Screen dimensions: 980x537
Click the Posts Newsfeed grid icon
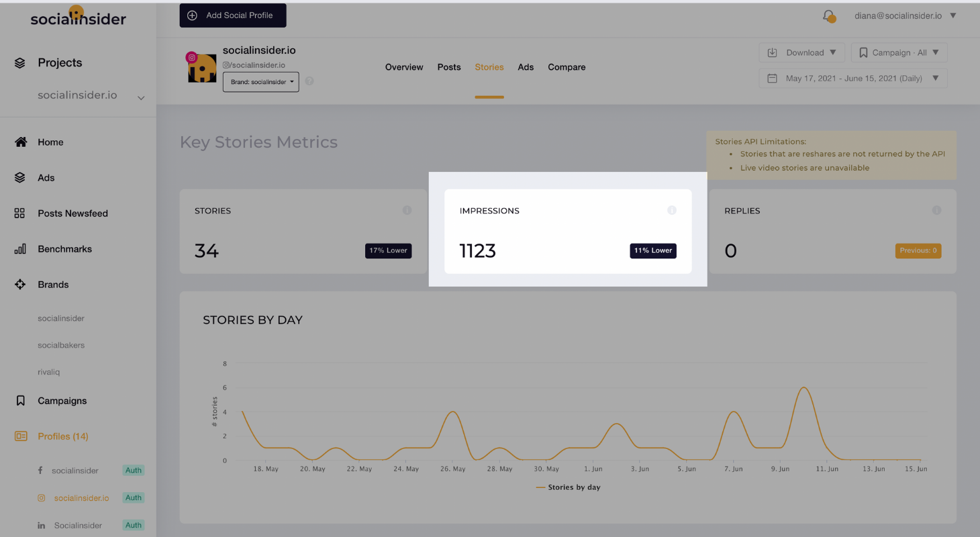(x=20, y=213)
